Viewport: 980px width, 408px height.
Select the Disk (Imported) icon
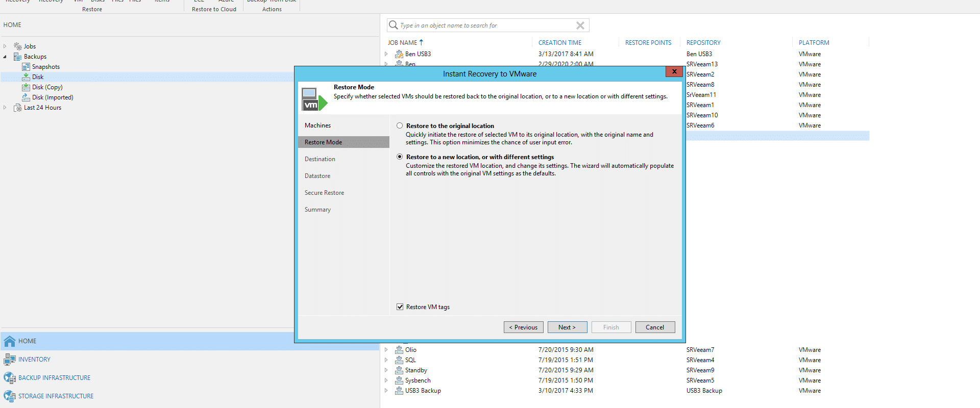(26, 97)
